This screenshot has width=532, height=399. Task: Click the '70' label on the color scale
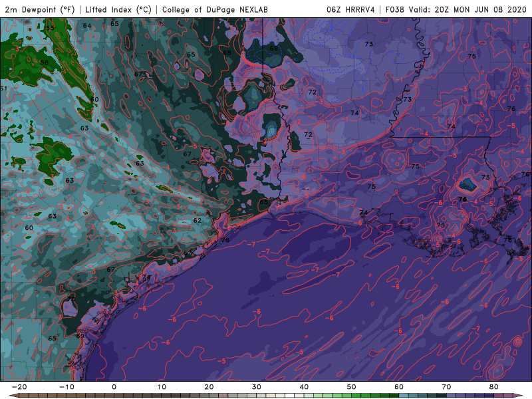pyautogui.click(x=446, y=387)
